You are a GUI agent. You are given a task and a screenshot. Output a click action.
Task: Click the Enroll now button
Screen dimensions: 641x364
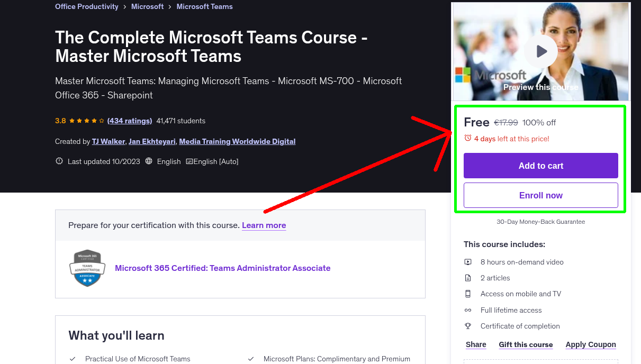540,195
